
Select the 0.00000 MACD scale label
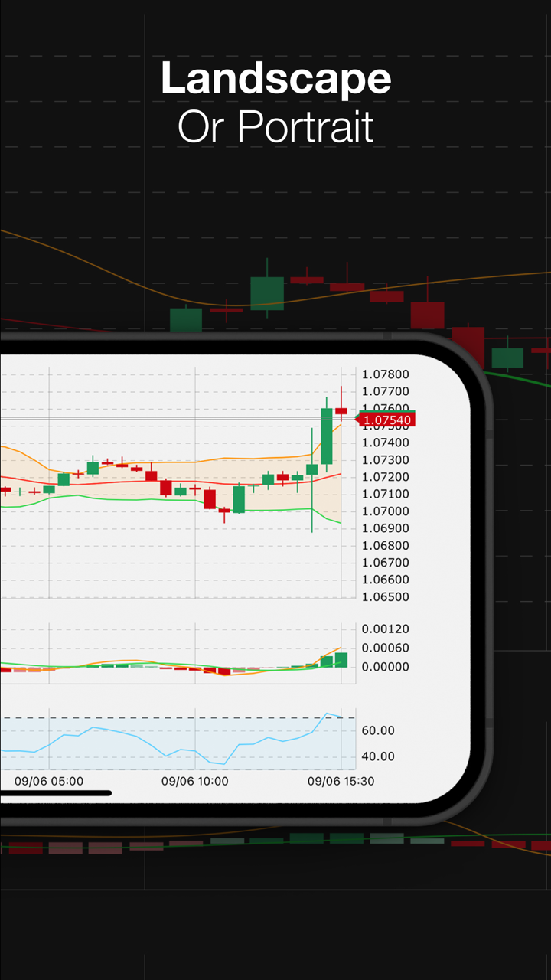tap(386, 667)
